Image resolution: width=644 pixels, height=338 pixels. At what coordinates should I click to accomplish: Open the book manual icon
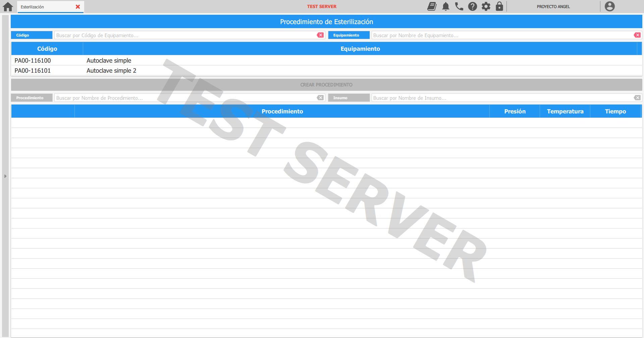432,6
